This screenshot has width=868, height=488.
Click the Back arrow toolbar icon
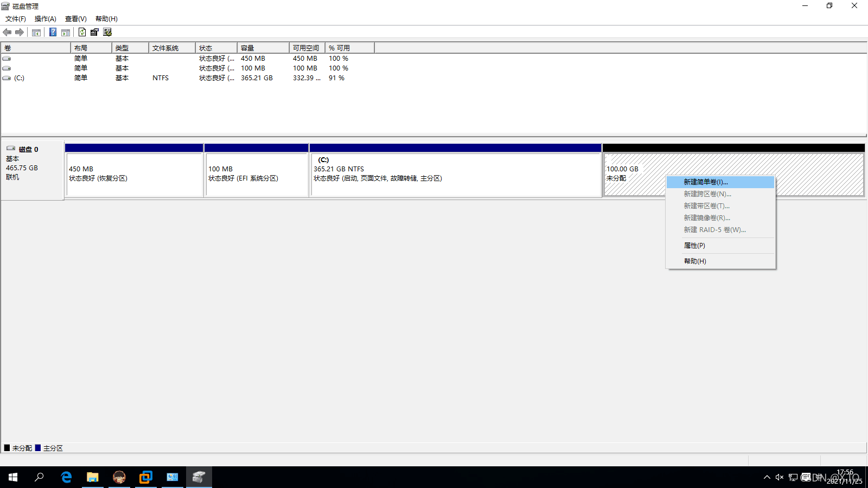click(x=7, y=33)
